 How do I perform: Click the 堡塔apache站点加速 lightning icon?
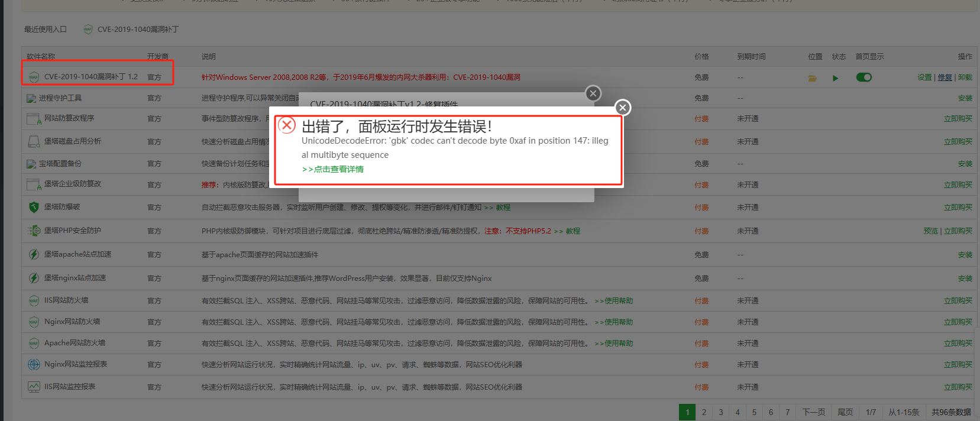tap(34, 254)
